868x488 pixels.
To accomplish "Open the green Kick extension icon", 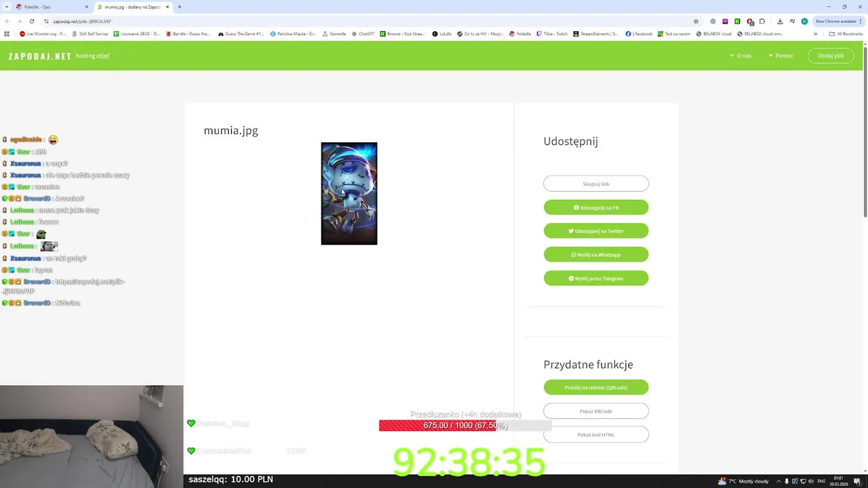I will click(x=737, y=21).
